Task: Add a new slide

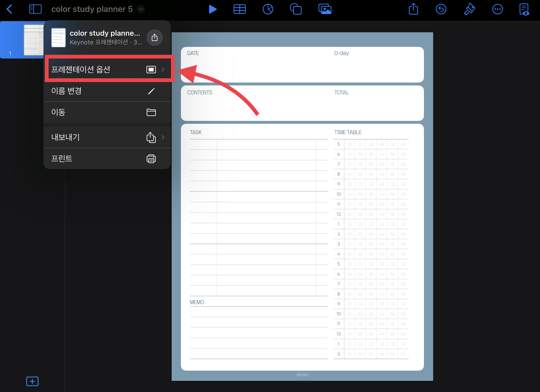Action: tap(32, 381)
